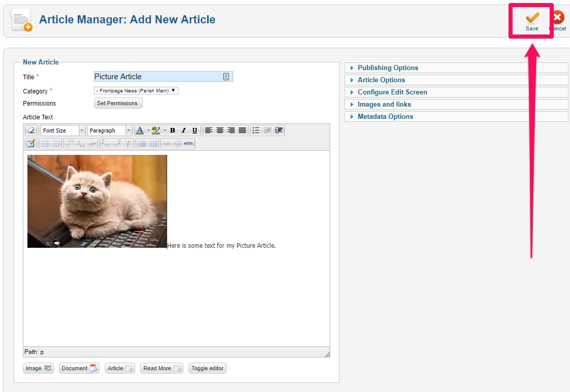The height and width of the screenshot is (392, 570).
Task: Click the Table cell properties icon
Action: click(x=55, y=144)
